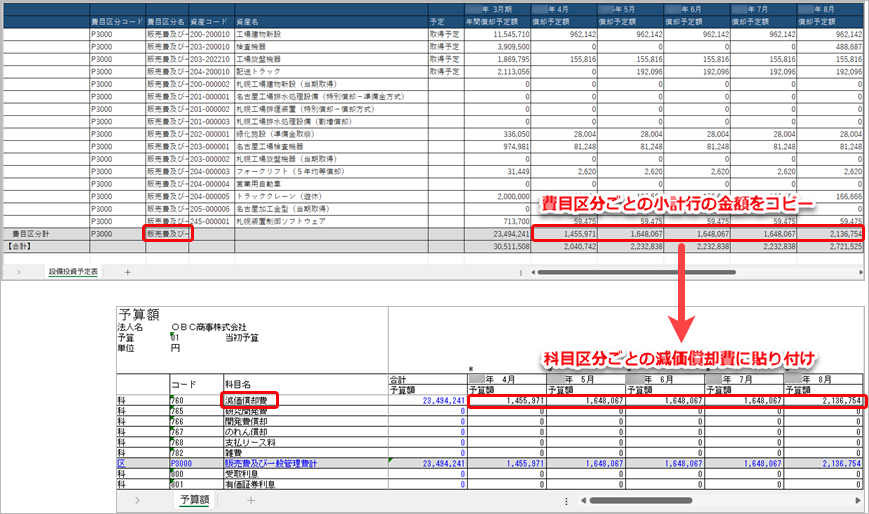Select the 当初予算 cell
Screen dimensions: 869x514
242,338
